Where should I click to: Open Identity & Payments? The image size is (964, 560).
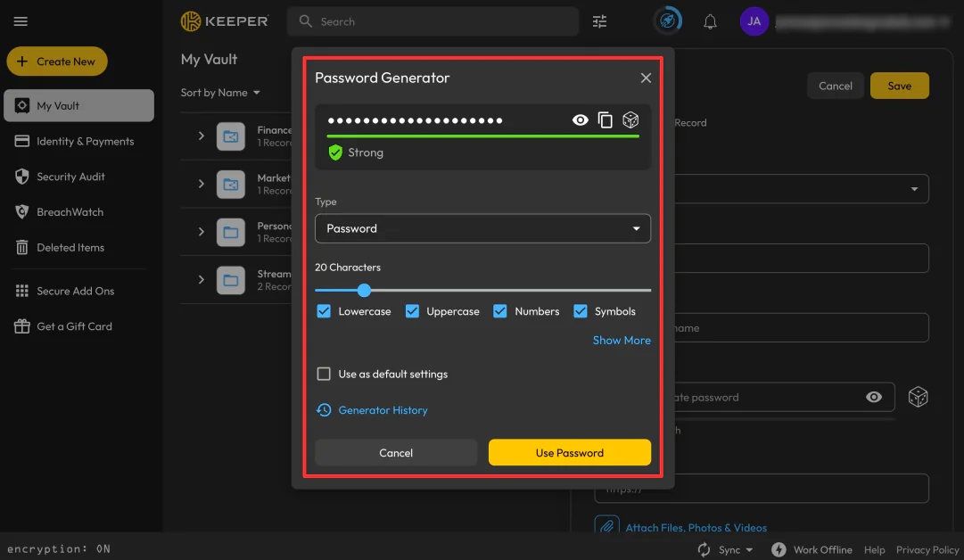tap(74, 142)
